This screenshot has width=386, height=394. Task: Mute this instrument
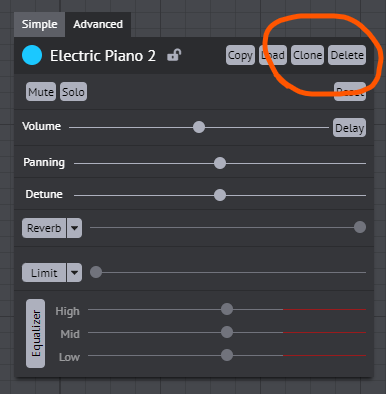point(41,92)
